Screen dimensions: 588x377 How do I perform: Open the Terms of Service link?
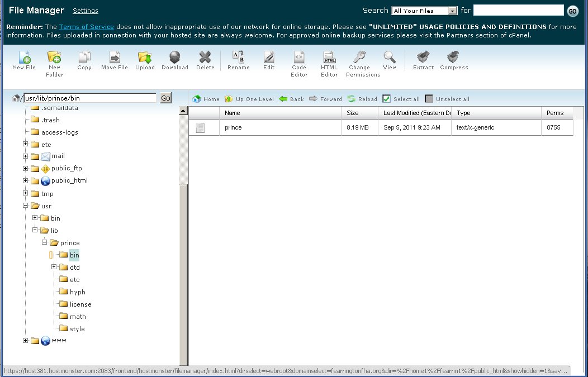[x=86, y=27]
